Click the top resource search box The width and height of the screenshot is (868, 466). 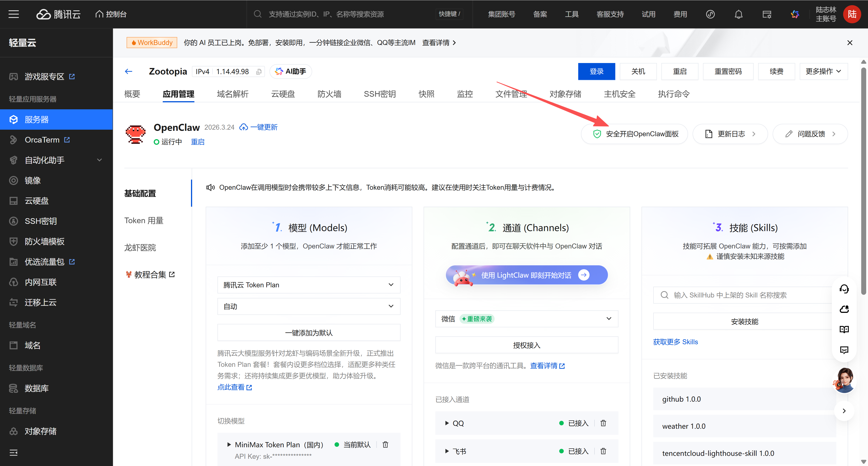(359, 14)
